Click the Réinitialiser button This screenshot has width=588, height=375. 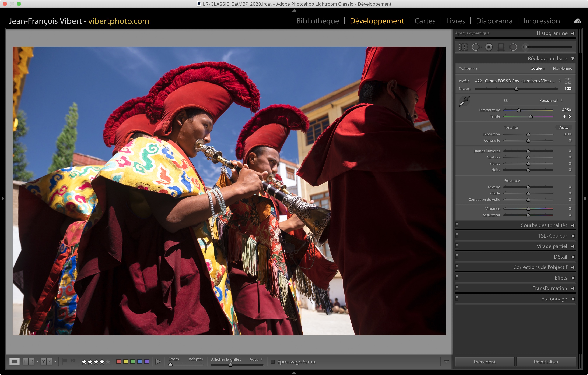[x=546, y=362]
